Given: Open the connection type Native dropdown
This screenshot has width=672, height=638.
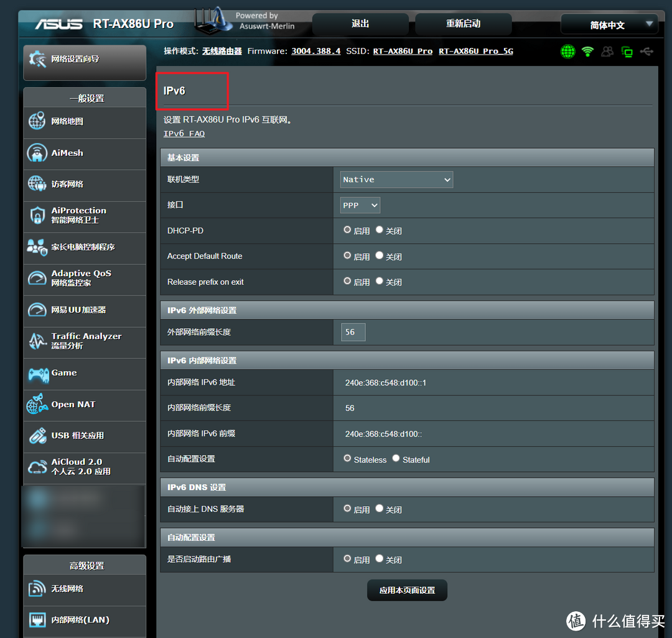Looking at the screenshot, I should pyautogui.click(x=396, y=180).
